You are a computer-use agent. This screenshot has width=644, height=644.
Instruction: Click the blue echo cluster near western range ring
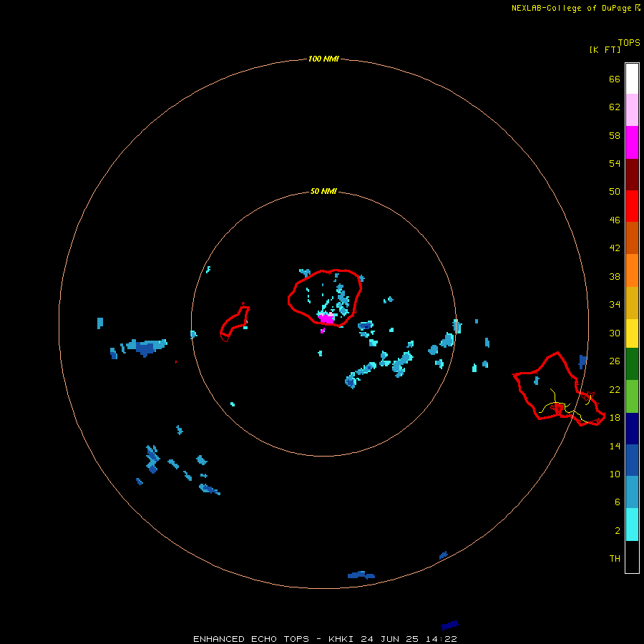tap(146, 347)
